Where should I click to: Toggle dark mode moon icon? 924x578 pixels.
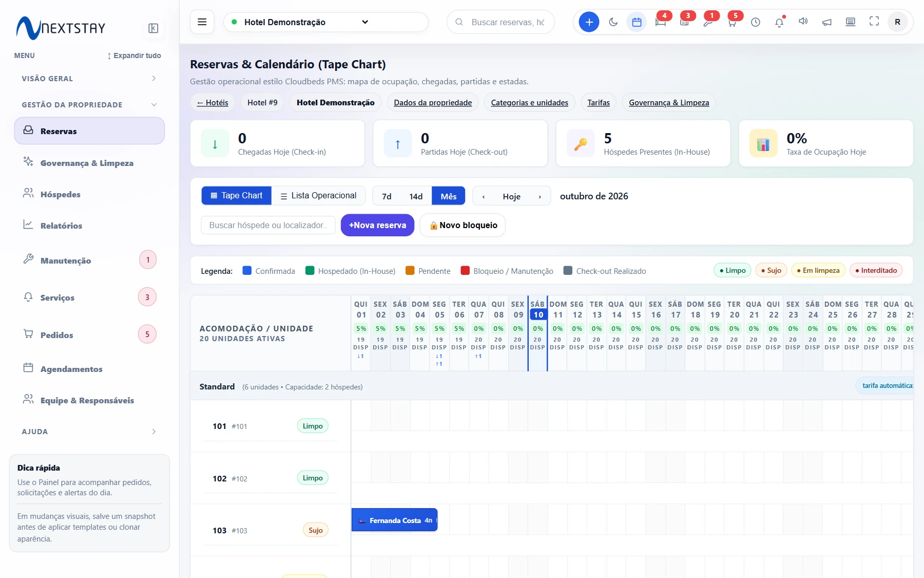coord(613,22)
